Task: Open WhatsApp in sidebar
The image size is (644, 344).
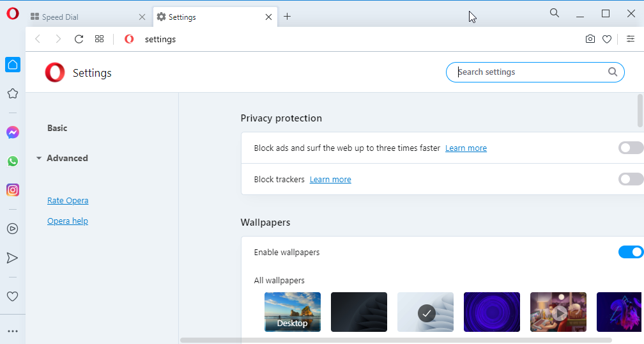Action: tap(13, 161)
